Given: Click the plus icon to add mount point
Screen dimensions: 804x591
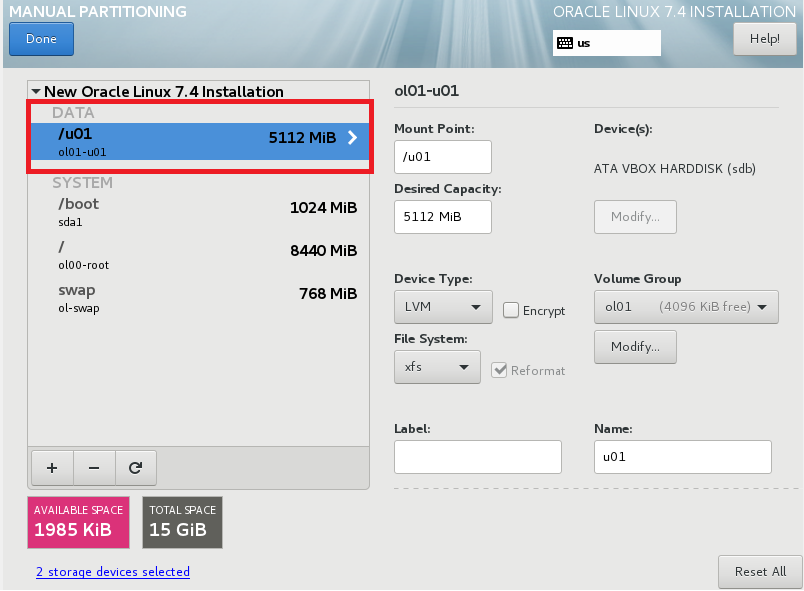Looking at the screenshot, I should [x=52, y=466].
